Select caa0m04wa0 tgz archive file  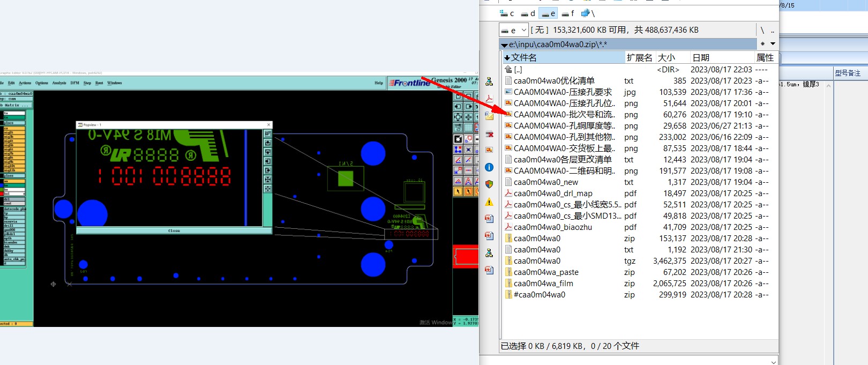[640, 261]
